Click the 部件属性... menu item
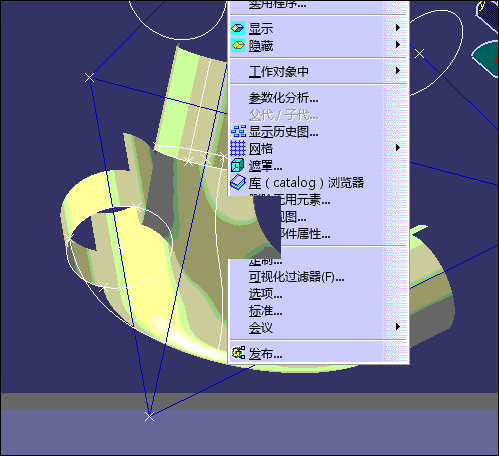This screenshot has width=499, height=456. [305, 234]
